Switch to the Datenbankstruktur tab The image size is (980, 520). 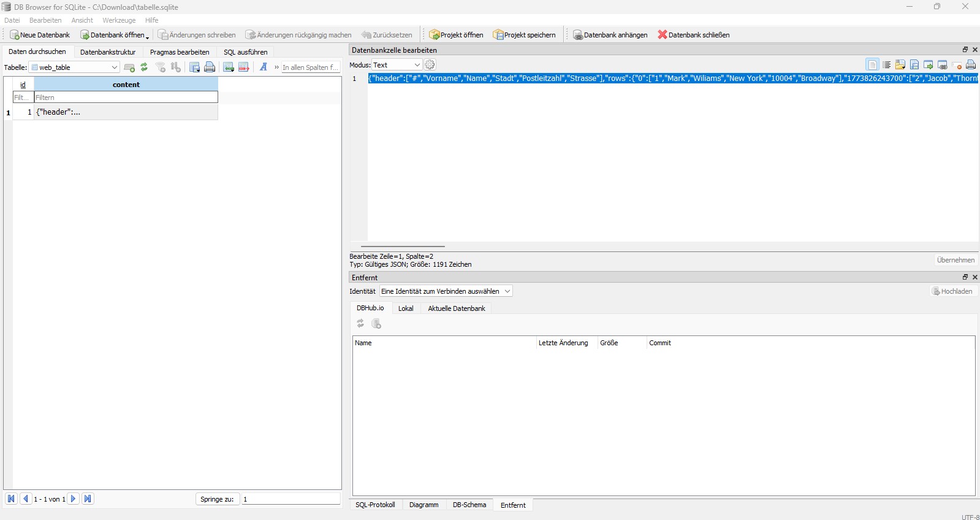pos(108,52)
